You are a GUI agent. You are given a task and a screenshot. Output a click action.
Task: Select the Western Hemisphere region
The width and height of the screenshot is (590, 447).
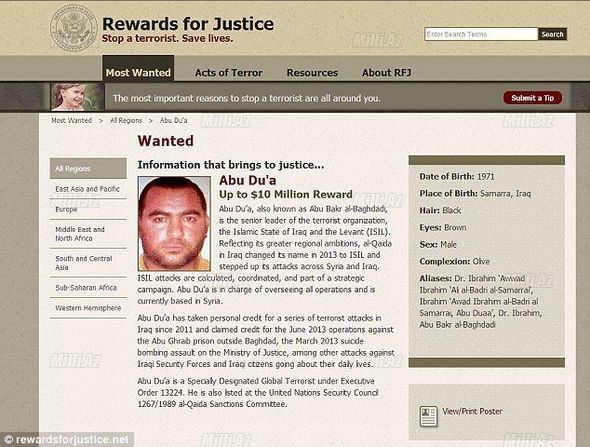click(x=88, y=308)
